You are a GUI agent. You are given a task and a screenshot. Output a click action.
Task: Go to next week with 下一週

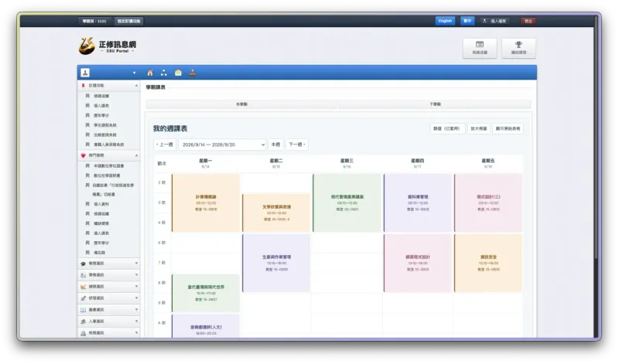click(x=297, y=145)
